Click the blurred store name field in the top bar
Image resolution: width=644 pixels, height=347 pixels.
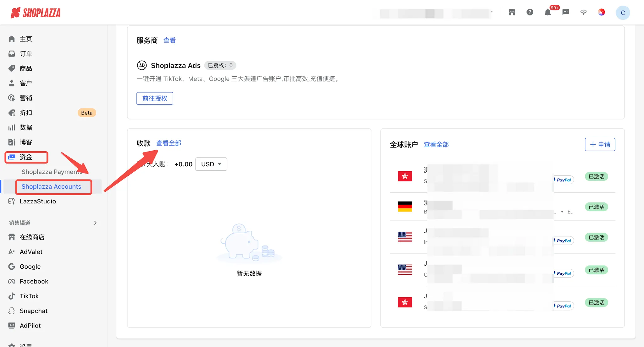pos(436,13)
